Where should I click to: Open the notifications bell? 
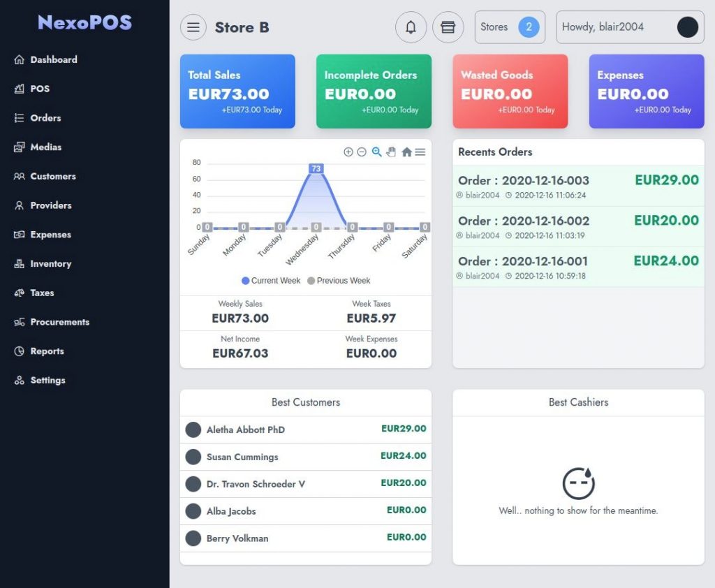(x=411, y=27)
